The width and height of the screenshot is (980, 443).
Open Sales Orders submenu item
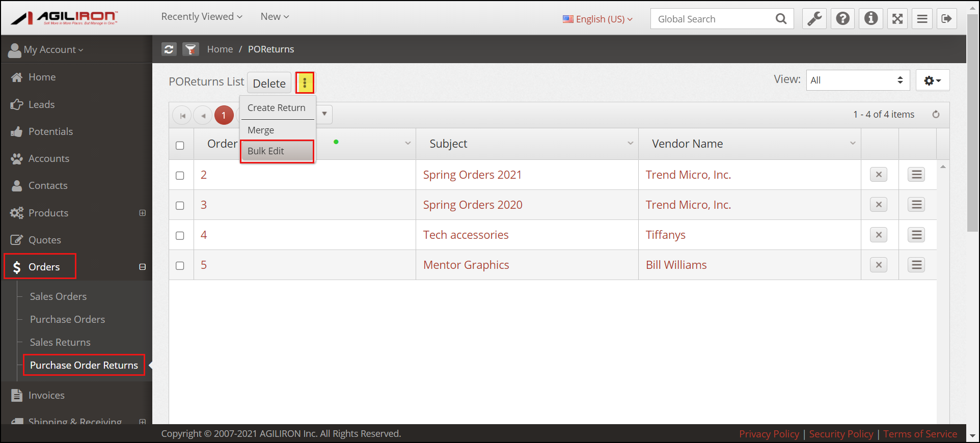(x=58, y=296)
